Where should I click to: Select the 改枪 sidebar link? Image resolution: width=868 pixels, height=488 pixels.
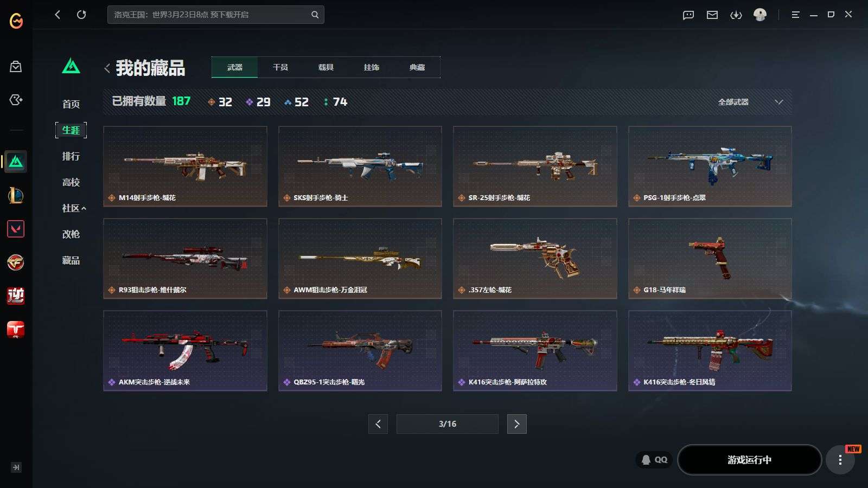point(71,234)
